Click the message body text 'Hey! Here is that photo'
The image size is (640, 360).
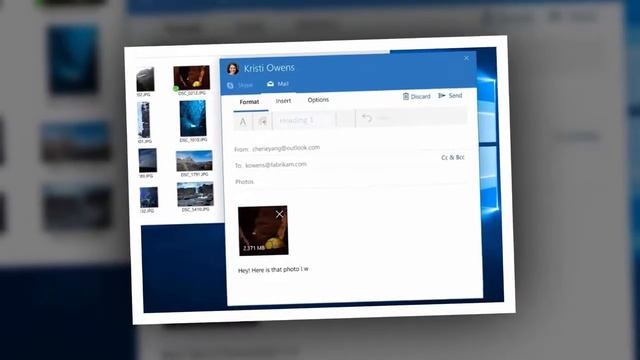click(273, 269)
